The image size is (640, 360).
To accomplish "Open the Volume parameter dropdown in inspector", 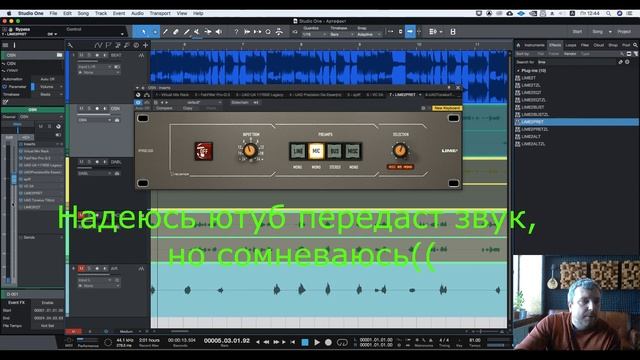I will click(x=51, y=87).
